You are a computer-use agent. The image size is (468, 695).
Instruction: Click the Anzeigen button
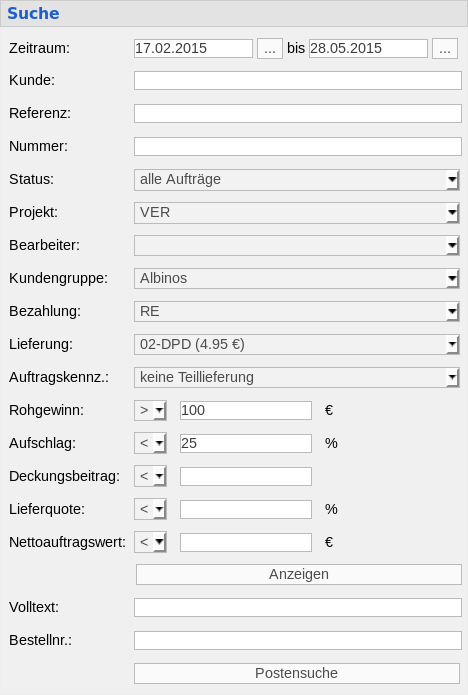click(x=299, y=574)
